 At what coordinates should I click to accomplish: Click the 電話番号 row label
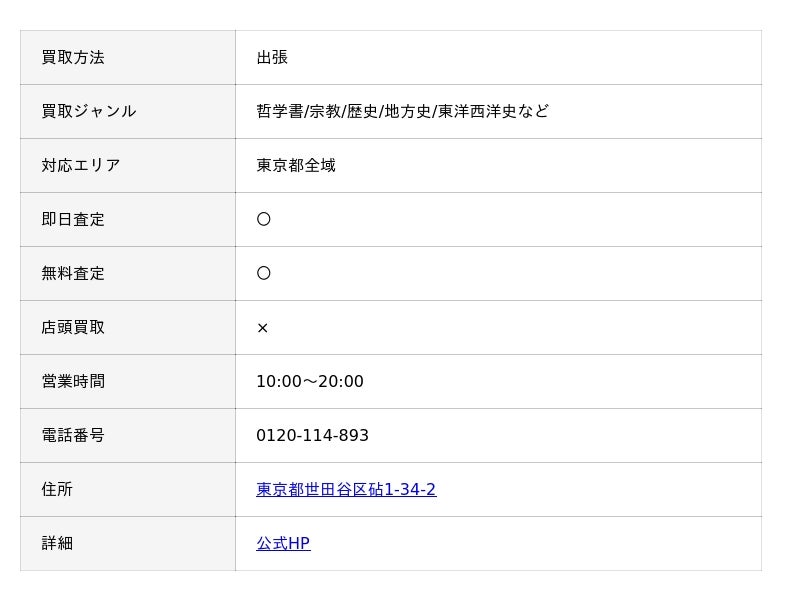coord(73,435)
